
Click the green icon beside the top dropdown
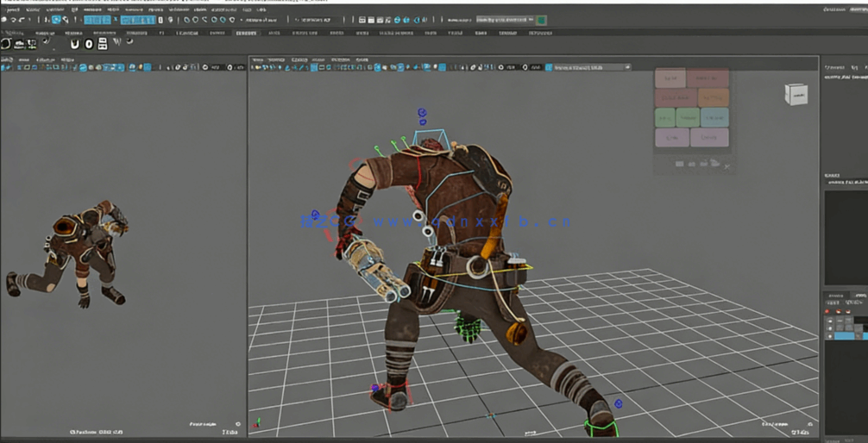pyautogui.click(x=542, y=20)
